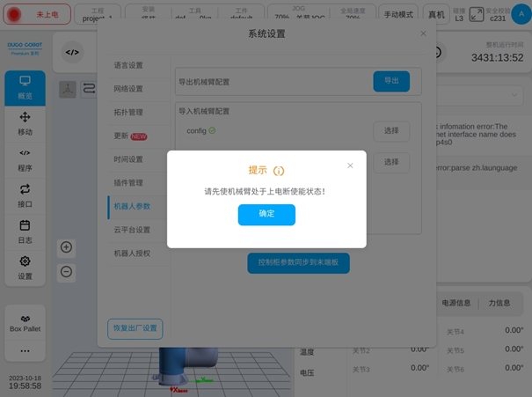Viewport: 532px width, 397px height.
Task: Open the 设置 gear icon in sidebar
Action: [25, 268]
